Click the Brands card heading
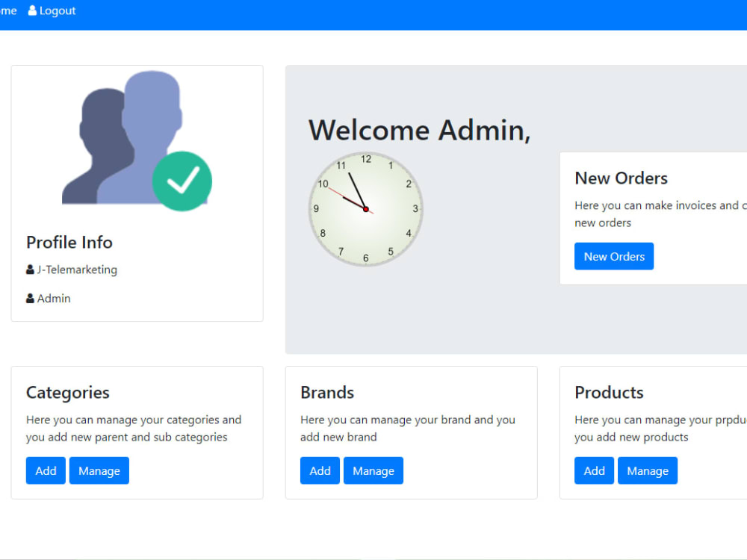The image size is (747, 560). pos(327,393)
